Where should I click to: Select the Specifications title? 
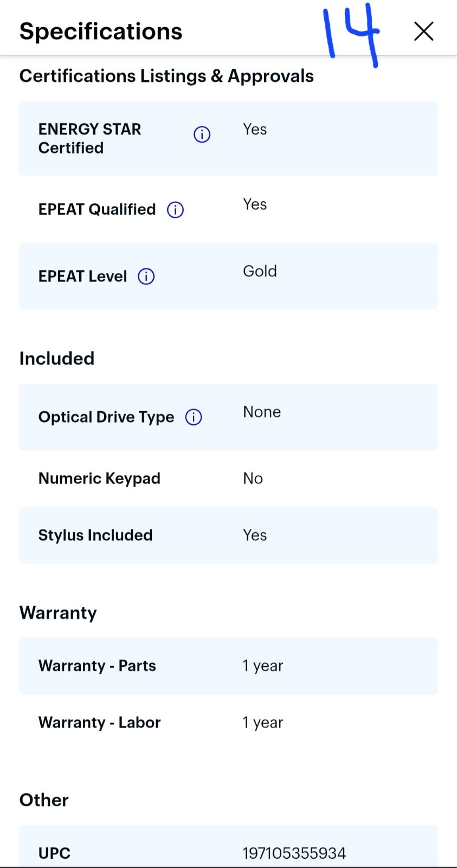[x=101, y=31]
